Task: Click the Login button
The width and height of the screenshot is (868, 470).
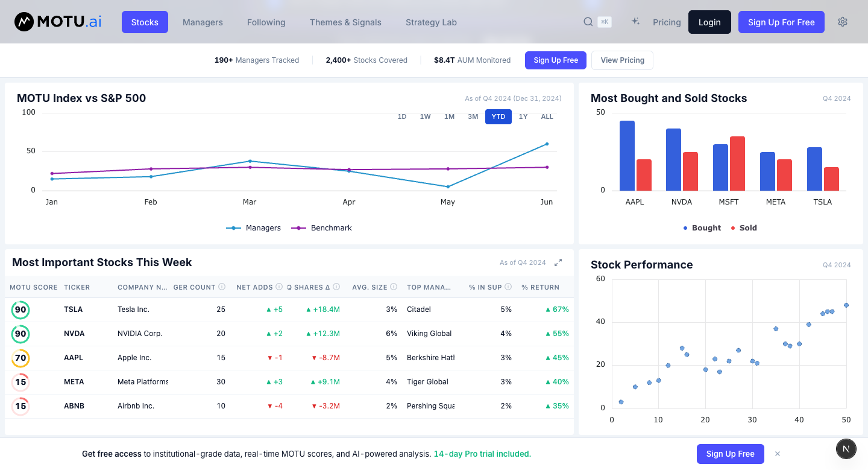Action: tap(709, 22)
